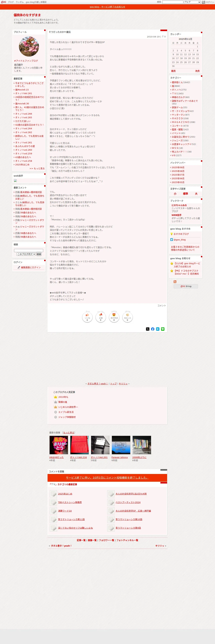This screenshot has height=644, width=215.
Task: Click the sidebar blog search input
Action: (28, 250)
